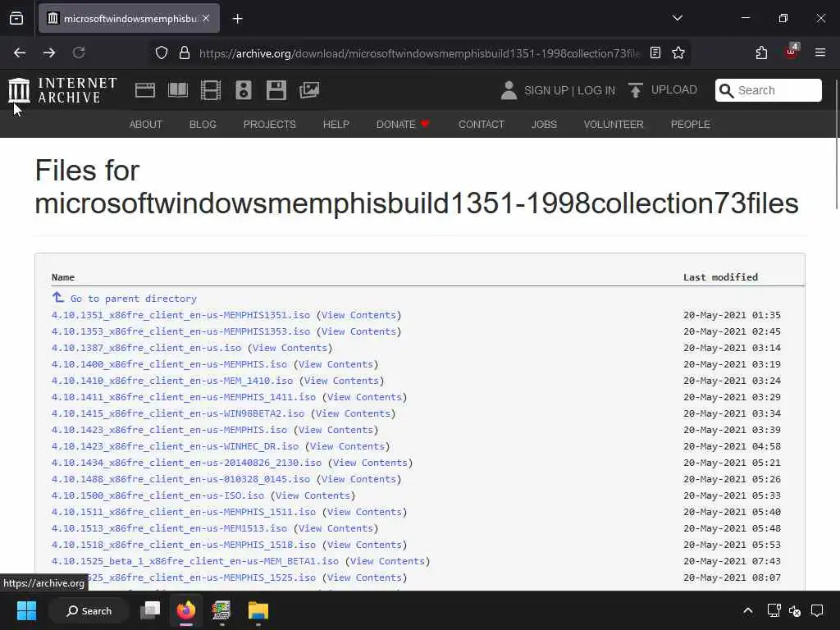Click the Last modified column header
The width and height of the screenshot is (840, 630).
pyautogui.click(x=720, y=277)
